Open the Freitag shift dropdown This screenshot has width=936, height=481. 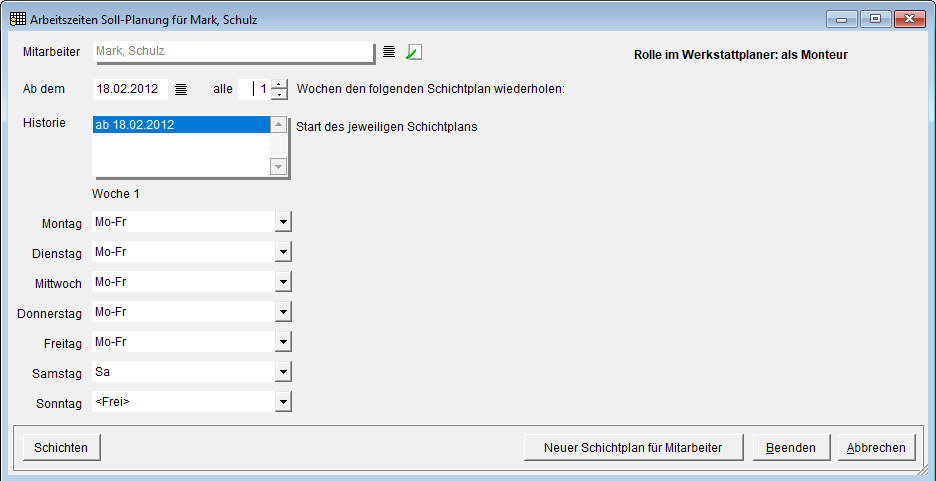click(x=284, y=342)
